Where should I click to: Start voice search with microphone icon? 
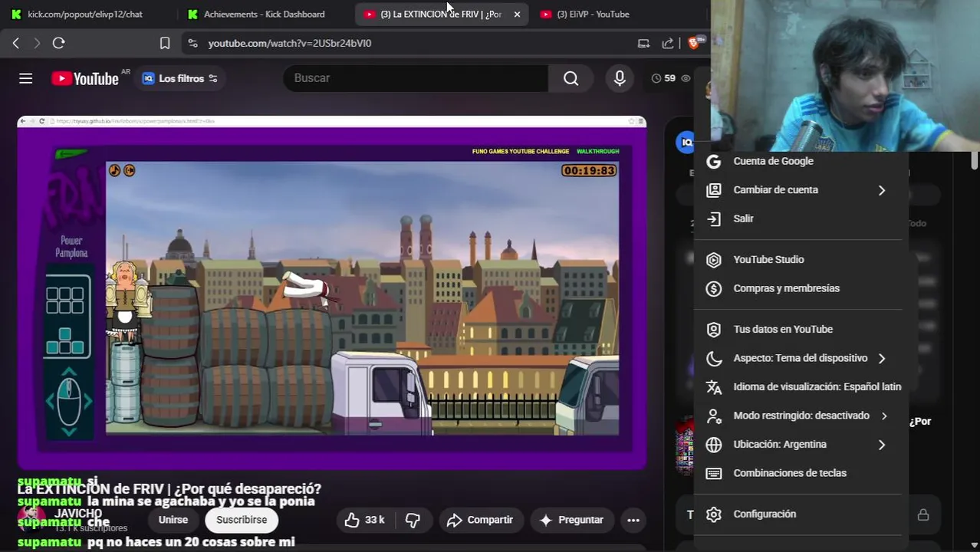click(x=620, y=78)
